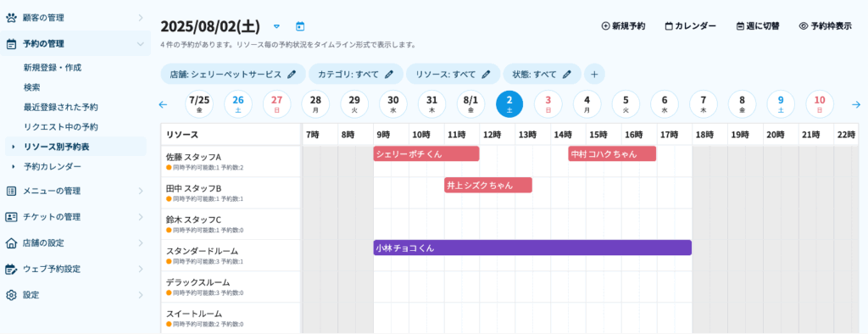The height and width of the screenshot is (334, 868).
Task: Toggle 予約枠表示 eye icon
Action: pyautogui.click(x=804, y=26)
